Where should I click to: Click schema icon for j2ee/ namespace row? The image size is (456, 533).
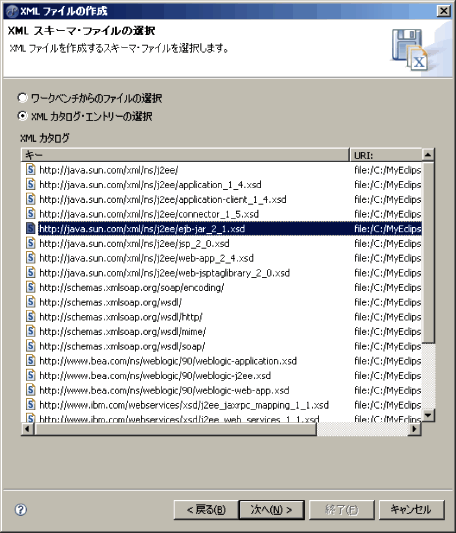click(31, 169)
